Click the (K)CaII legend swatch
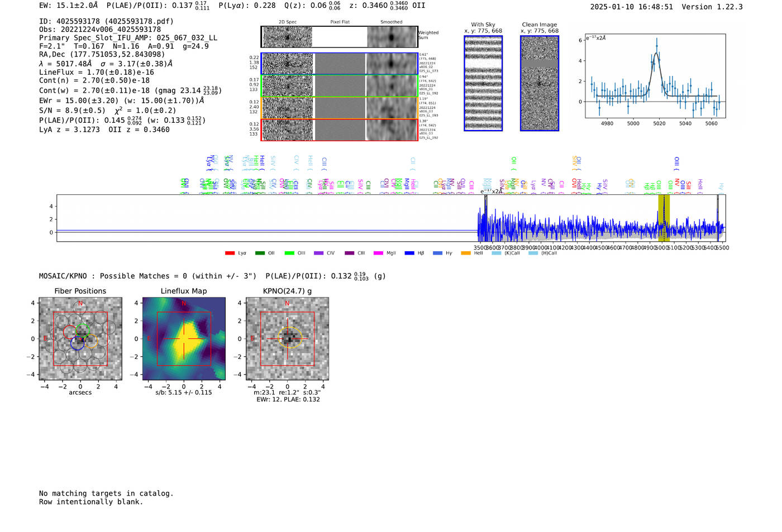Image resolution: width=782 pixels, height=532 pixels. click(497, 253)
